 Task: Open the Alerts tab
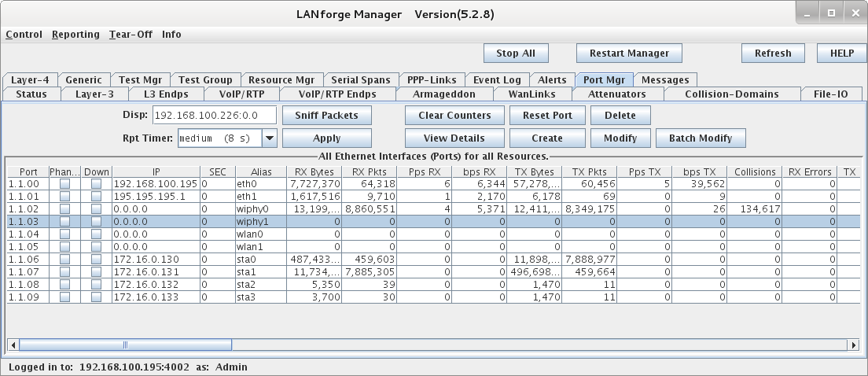552,79
